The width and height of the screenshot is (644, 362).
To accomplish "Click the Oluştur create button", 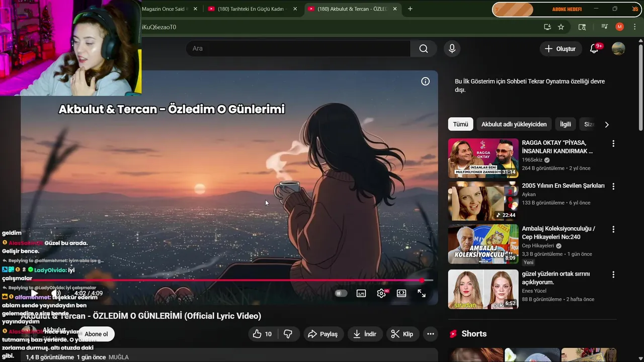I will coord(560,49).
